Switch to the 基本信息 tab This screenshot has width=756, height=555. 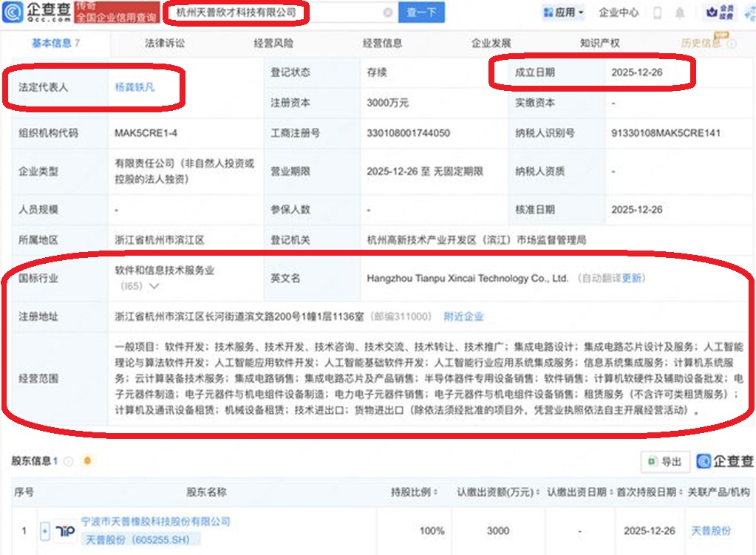[56, 44]
